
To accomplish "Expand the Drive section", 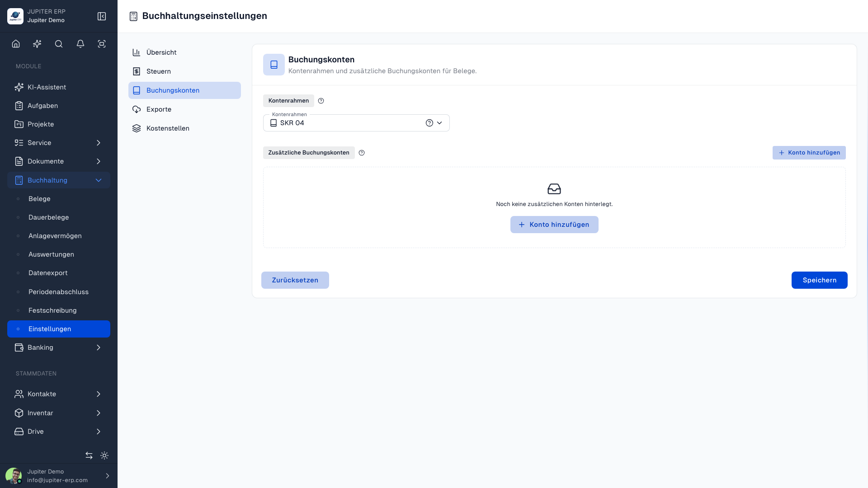I will (x=59, y=432).
